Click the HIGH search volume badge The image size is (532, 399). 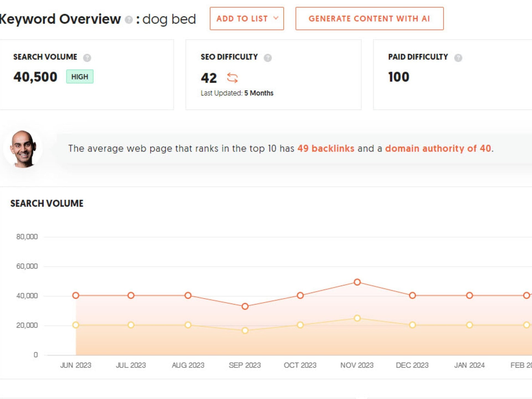[80, 77]
